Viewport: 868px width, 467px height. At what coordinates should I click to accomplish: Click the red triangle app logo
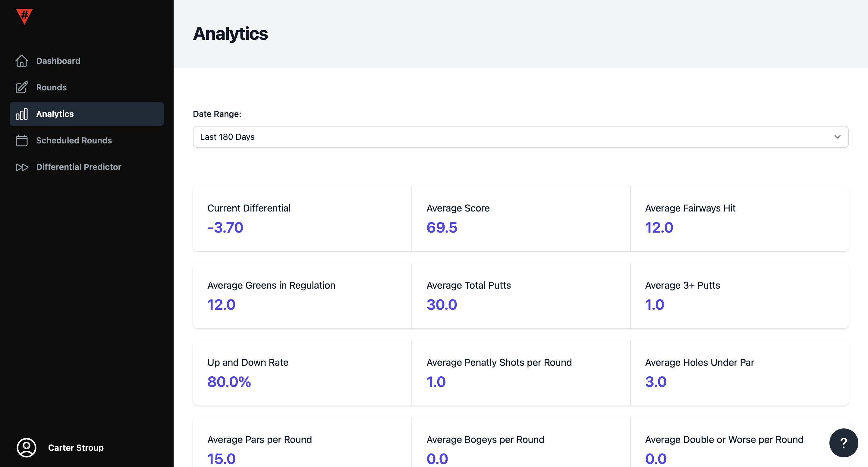tap(24, 16)
